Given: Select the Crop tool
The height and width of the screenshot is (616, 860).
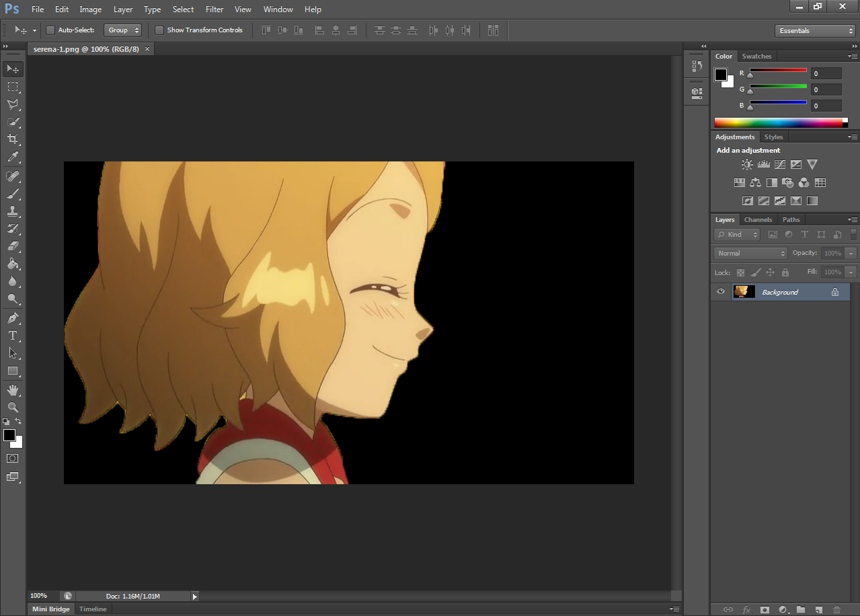Looking at the screenshot, I should point(13,139).
